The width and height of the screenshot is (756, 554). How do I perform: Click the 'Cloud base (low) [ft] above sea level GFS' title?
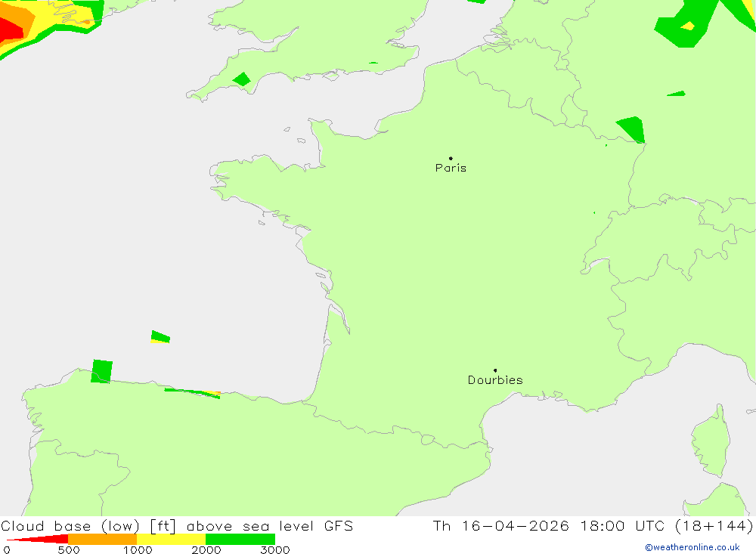click(x=177, y=526)
